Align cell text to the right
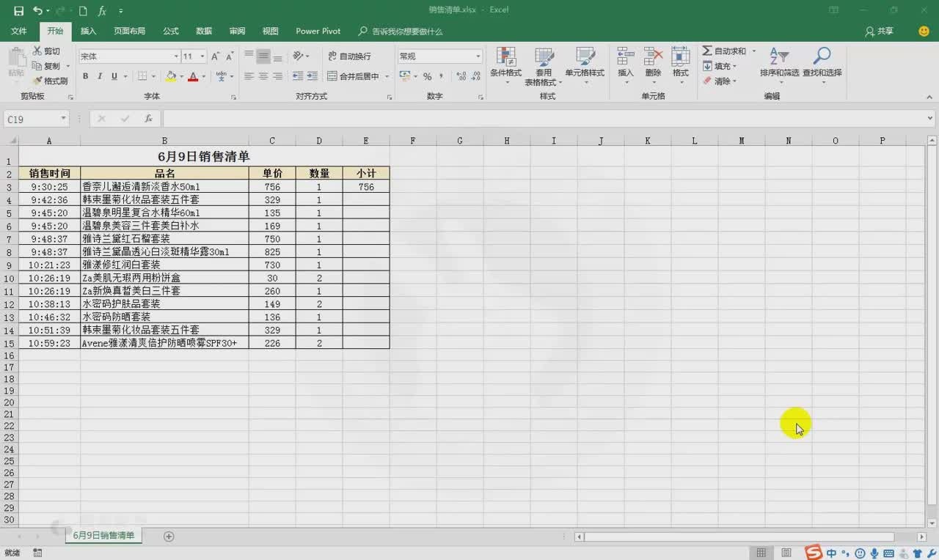This screenshot has height=560, width=939. tap(277, 76)
